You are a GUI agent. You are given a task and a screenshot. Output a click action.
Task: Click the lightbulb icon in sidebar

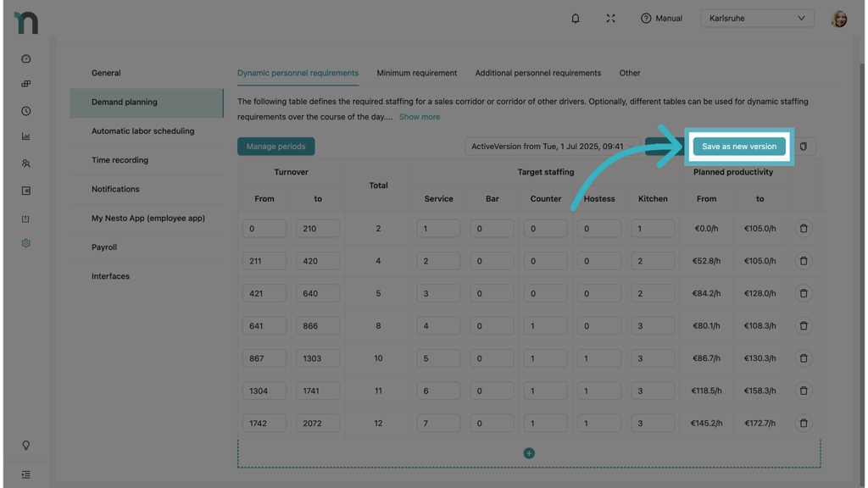[25, 445]
